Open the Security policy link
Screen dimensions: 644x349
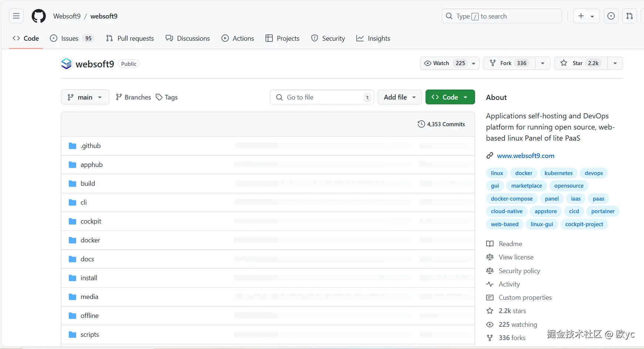click(513, 271)
